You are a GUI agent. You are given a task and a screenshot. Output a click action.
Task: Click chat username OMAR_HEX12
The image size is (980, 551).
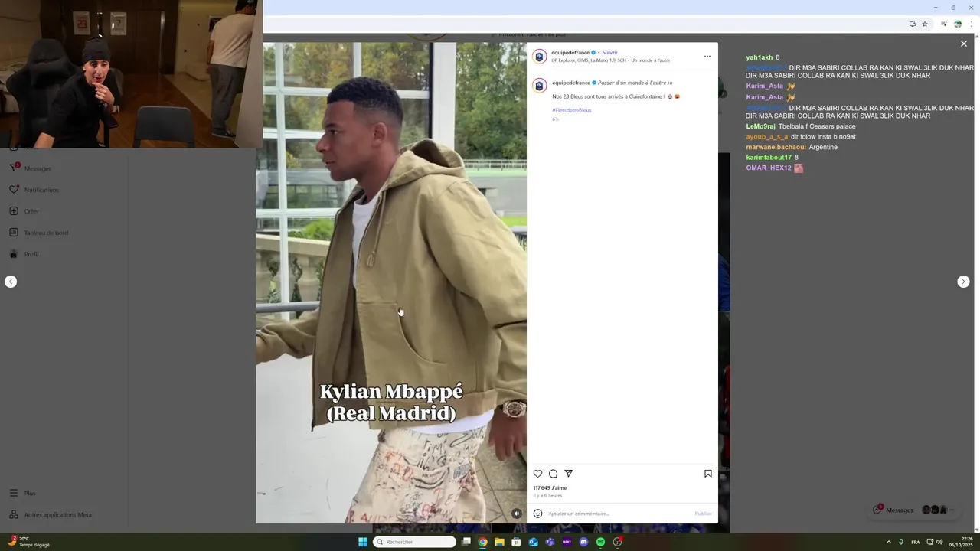[769, 168]
